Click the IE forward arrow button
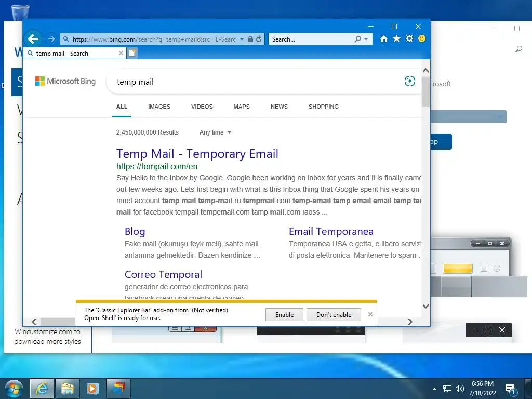This screenshot has width=532, height=399. click(x=51, y=39)
